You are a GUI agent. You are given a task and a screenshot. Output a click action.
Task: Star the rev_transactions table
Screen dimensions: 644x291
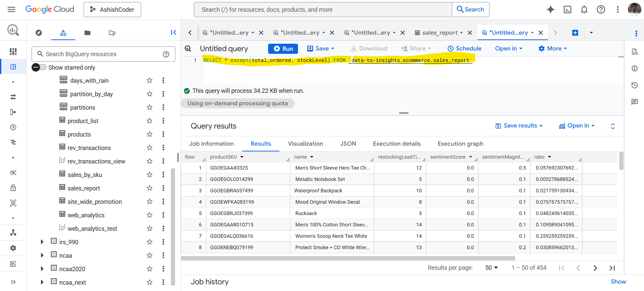(149, 148)
